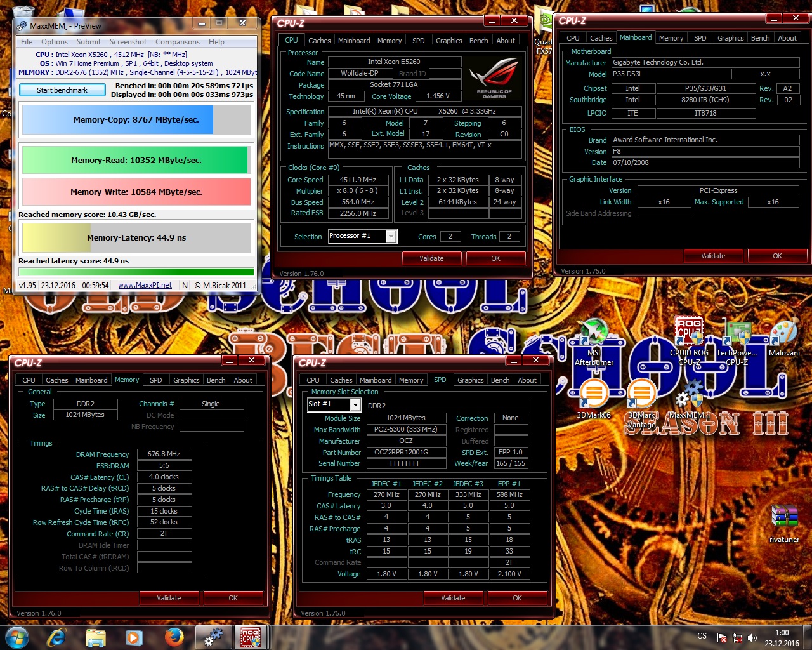The width and height of the screenshot is (812, 650).
Task: Open the TechPowerUp GPU-Z desktop shortcut
Action: tap(737, 343)
